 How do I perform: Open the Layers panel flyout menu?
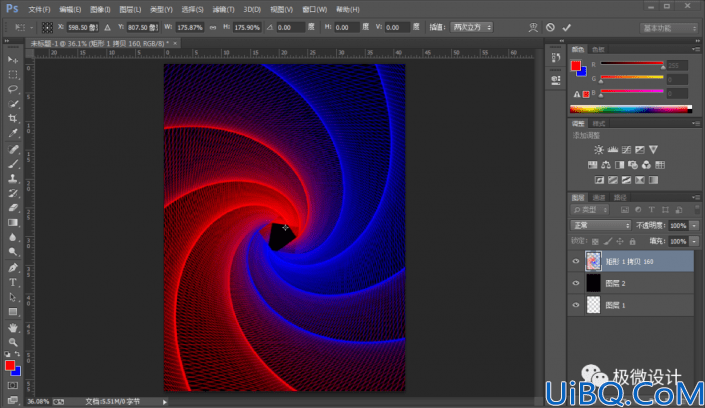point(696,197)
